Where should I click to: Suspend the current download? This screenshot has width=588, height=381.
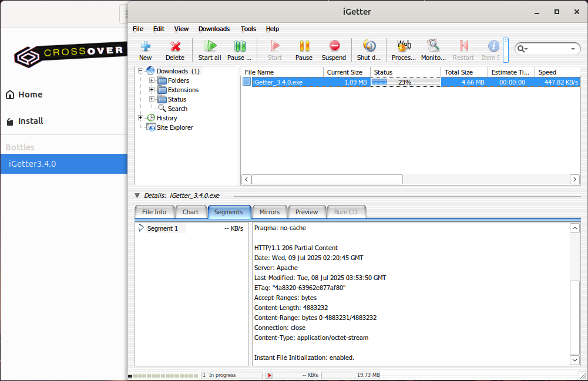coord(334,50)
